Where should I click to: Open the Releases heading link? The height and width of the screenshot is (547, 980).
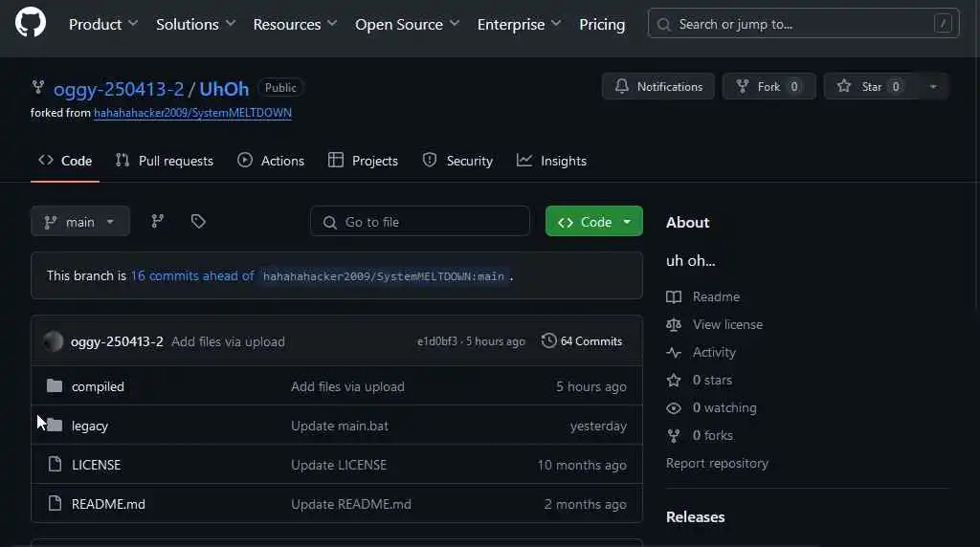tap(695, 517)
